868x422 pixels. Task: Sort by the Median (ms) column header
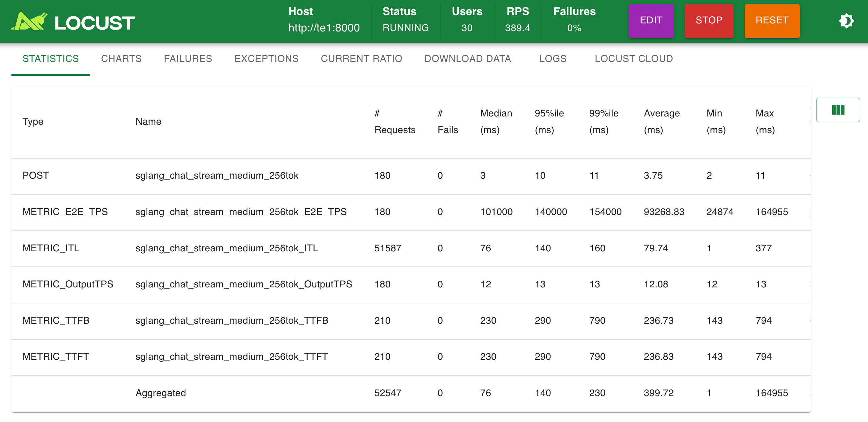click(496, 122)
